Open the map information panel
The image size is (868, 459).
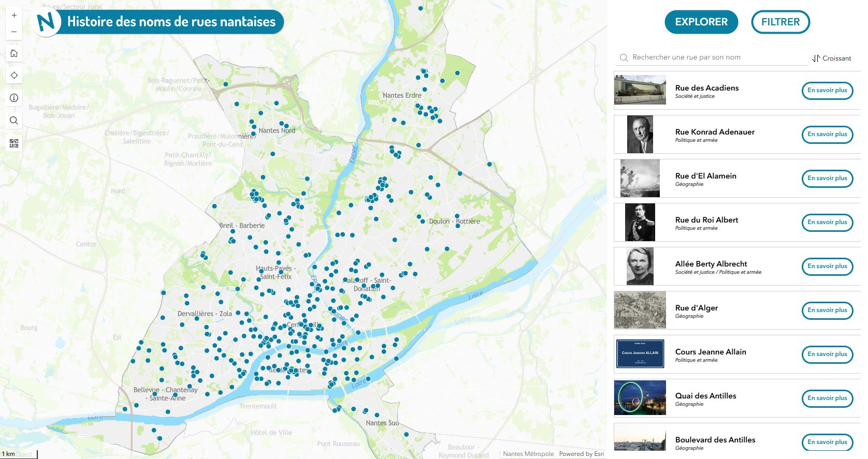click(14, 98)
